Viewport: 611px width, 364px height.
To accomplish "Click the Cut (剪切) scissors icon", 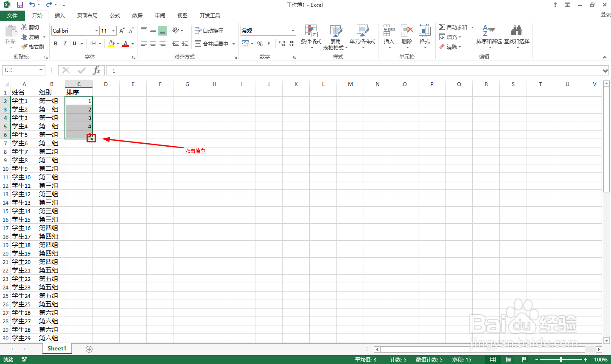I will 25,27.
